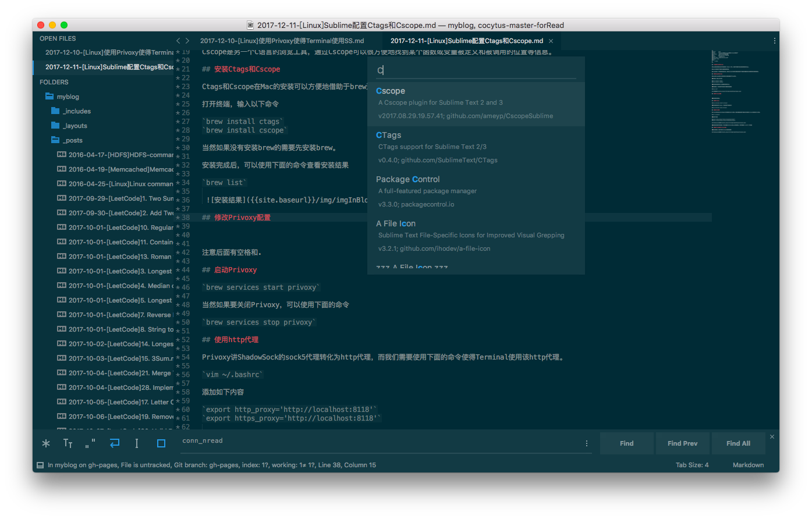This screenshot has height=519, width=812.
Task: Open 2017-10-04-[LeetCode]28. Implement file
Action: pos(121,388)
